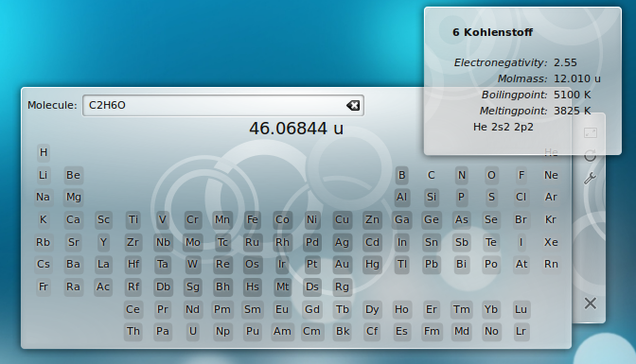Click the Sn element button
The height and width of the screenshot is (364, 636).
tap(432, 242)
